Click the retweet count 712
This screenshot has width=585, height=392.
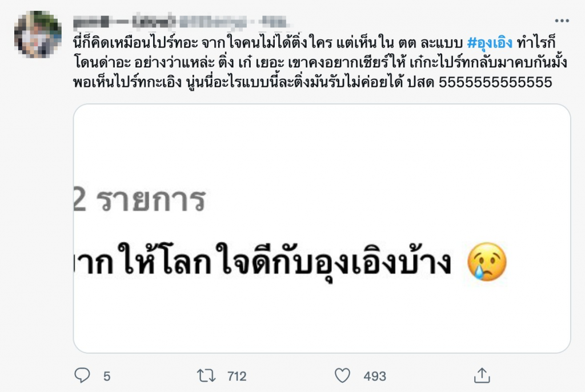coord(237,376)
